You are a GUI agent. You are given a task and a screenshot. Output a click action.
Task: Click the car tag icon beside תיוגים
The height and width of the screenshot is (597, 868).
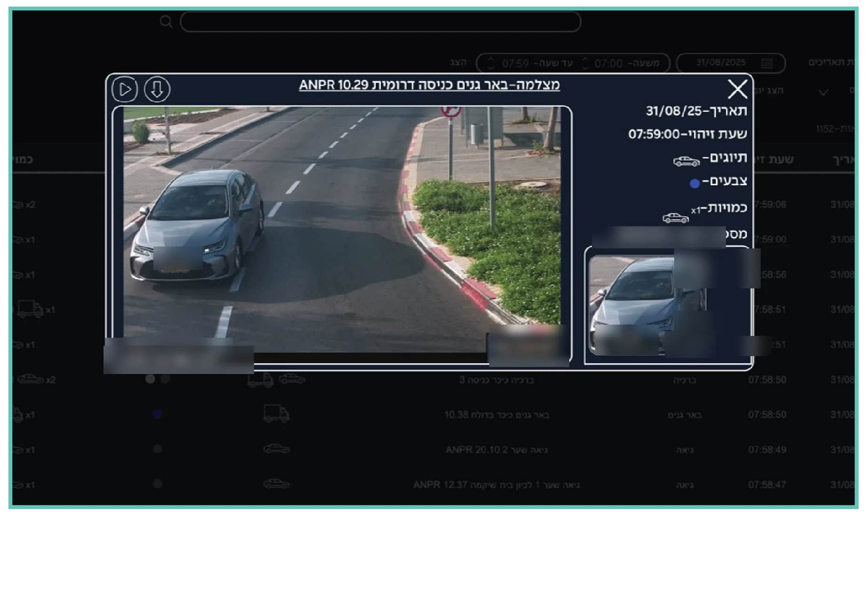coord(686,161)
